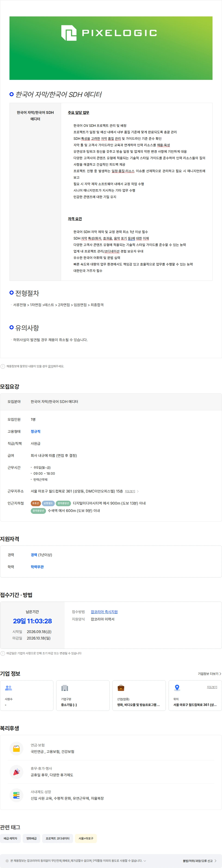This screenshot has width=222, height=868.
Task: Click the info icon beside 채용정보에 잘못된 내용
Action: pos(3,366)
